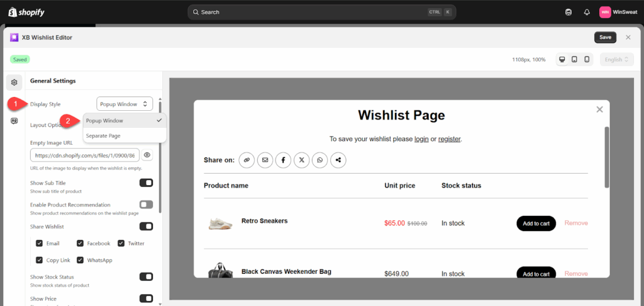Click the X (Twitter) share icon
This screenshot has width=644, height=306.
302,160
